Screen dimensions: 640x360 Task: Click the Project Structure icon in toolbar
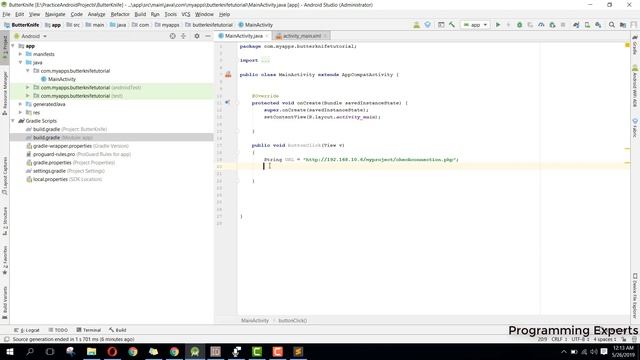[x=623, y=25]
